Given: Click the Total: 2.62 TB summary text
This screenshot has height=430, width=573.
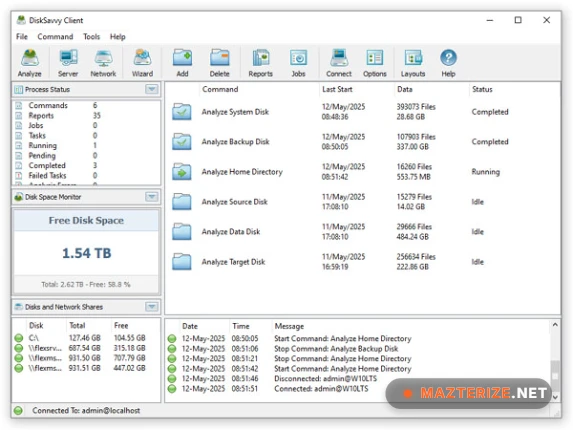Looking at the screenshot, I should click(x=86, y=284).
